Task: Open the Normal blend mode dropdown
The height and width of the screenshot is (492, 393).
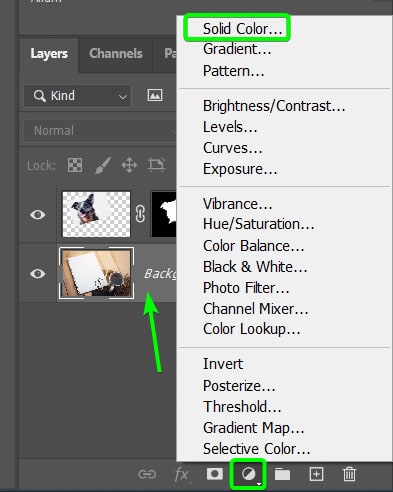Action: tap(100, 131)
